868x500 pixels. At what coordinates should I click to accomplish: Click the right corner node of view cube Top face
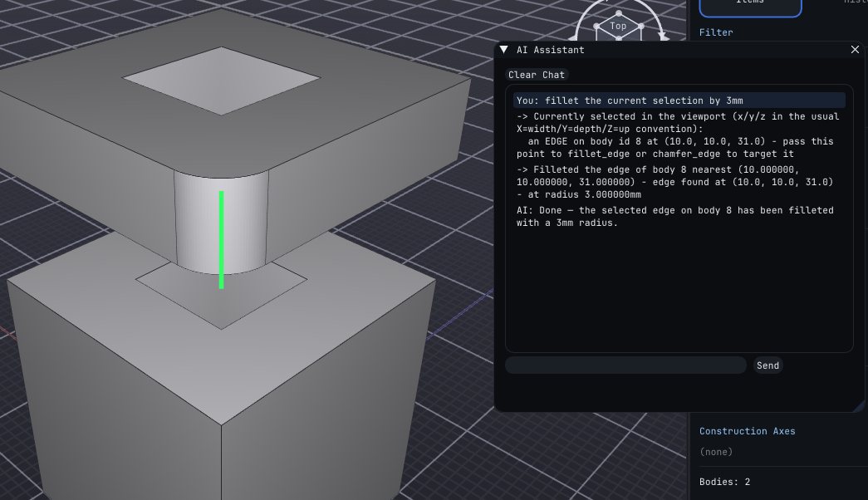pyautogui.click(x=641, y=26)
